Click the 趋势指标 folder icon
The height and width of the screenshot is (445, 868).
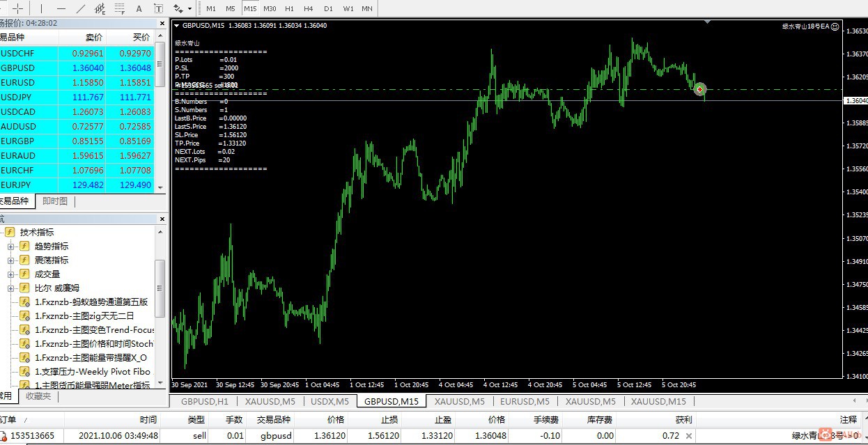click(x=24, y=246)
